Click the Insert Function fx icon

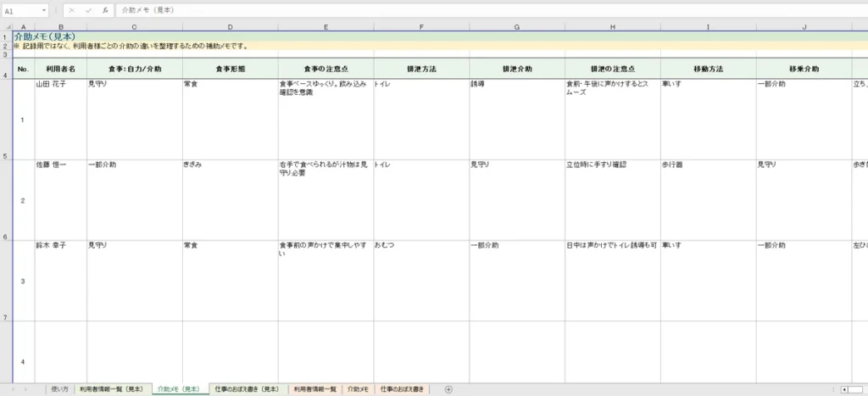pos(104,11)
